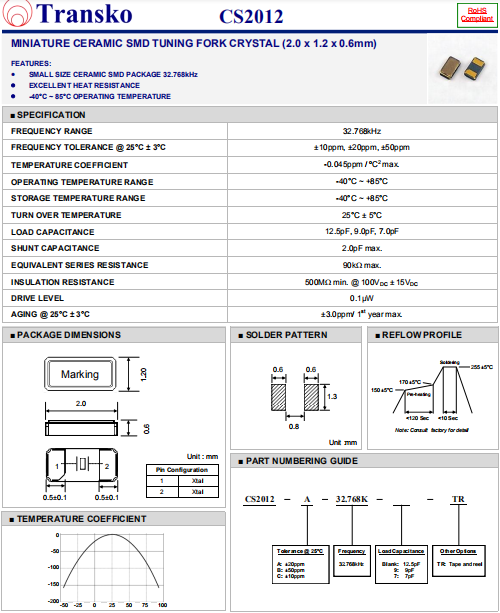Screen dimensions: 500x613
Task: Select the PART NUMBERING GUIDE header
Action: 302,461
